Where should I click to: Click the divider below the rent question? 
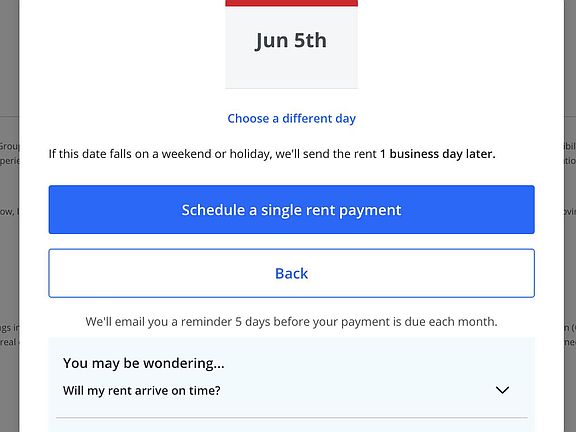coord(292,417)
